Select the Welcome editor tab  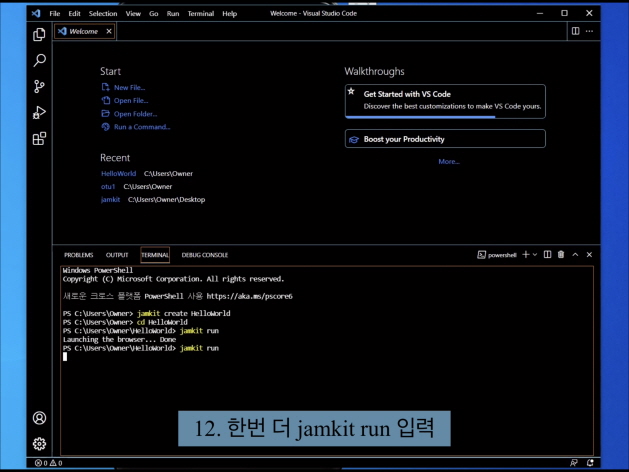pyautogui.click(x=83, y=31)
